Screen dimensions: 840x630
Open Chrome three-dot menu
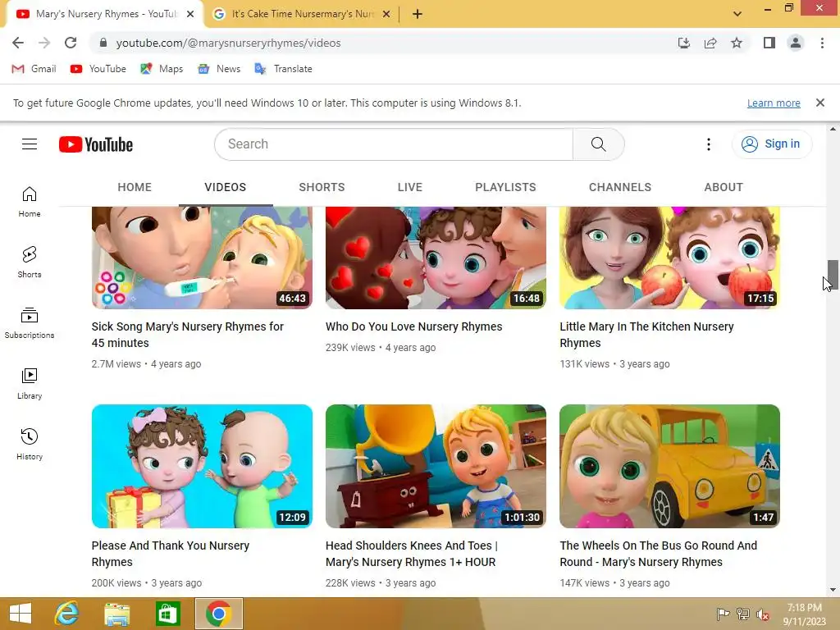point(822,43)
